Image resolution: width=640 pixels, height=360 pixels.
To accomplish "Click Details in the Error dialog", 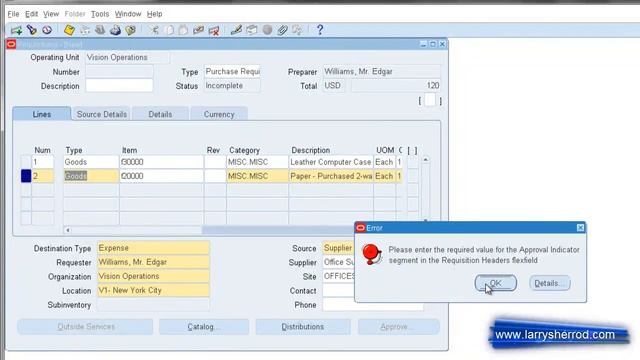I will click(x=550, y=283).
